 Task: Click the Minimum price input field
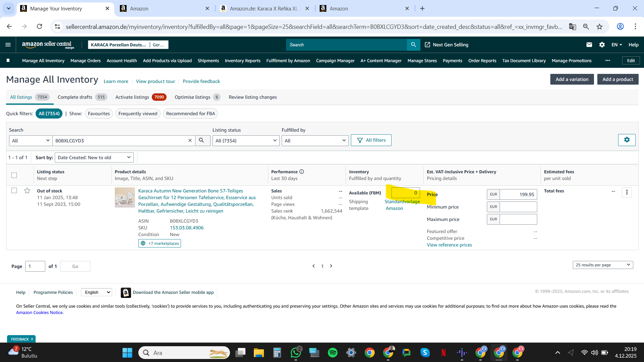coord(518,207)
